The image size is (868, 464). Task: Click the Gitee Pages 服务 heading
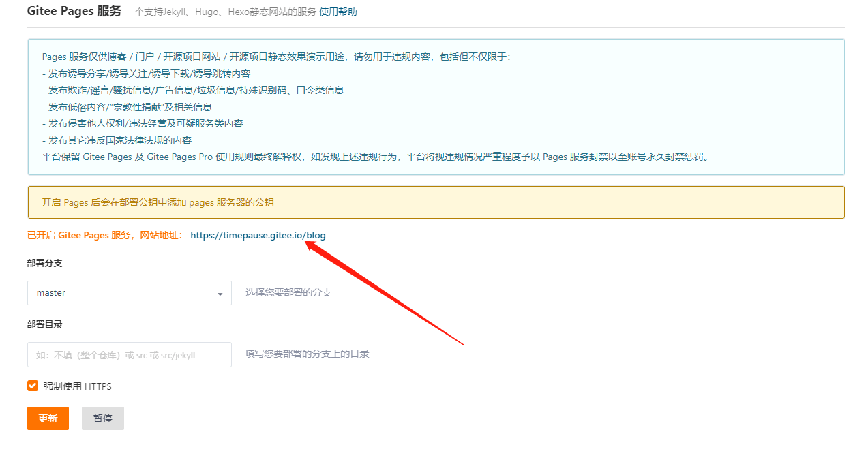(x=74, y=11)
